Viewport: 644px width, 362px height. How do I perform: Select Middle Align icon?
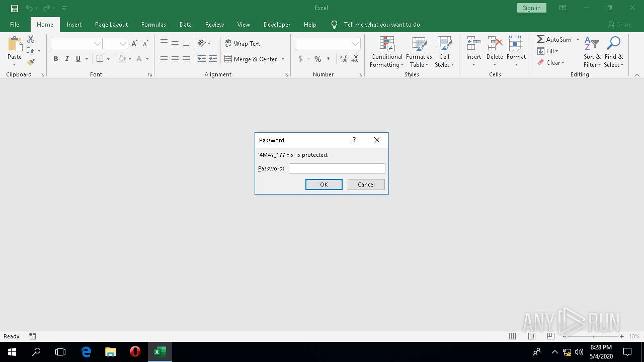[x=175, y=43]
